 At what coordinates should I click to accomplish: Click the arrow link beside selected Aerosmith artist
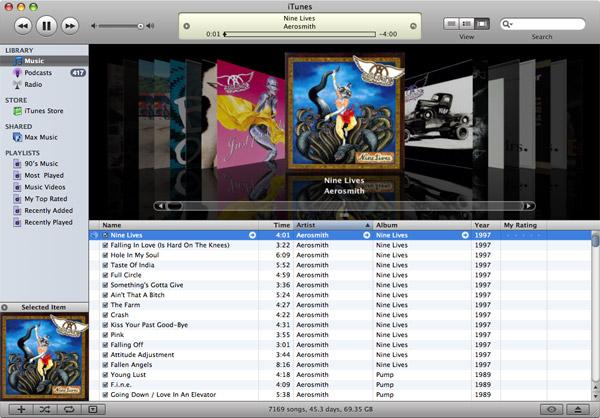[367, 235]
